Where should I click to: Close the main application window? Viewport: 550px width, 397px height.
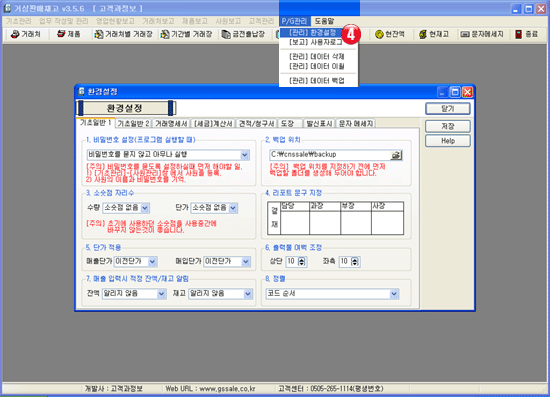tap(541, 9)
